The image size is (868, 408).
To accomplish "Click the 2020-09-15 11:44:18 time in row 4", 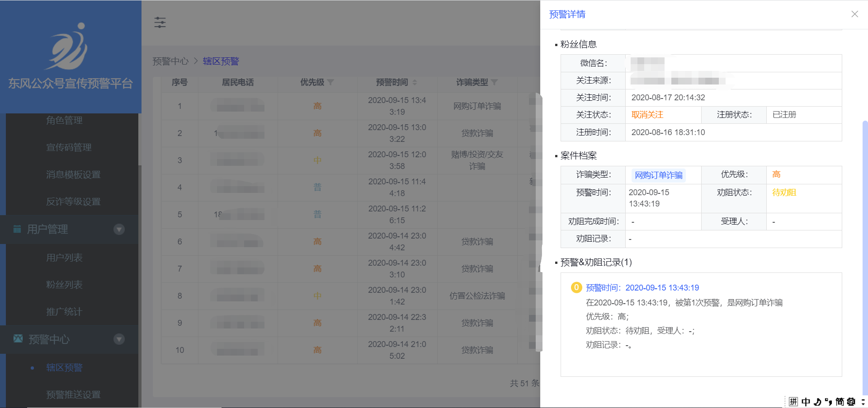I will [397, 188].
